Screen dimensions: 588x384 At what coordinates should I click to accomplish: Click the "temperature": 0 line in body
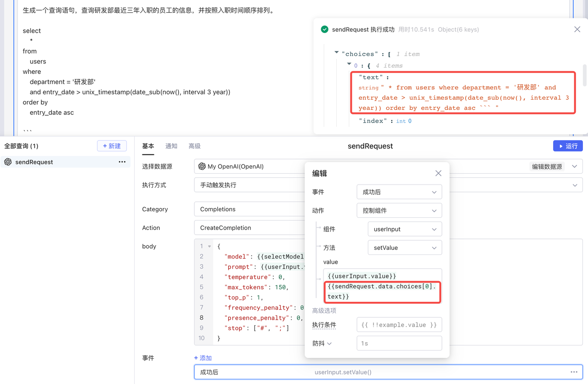tap(254, 277)
